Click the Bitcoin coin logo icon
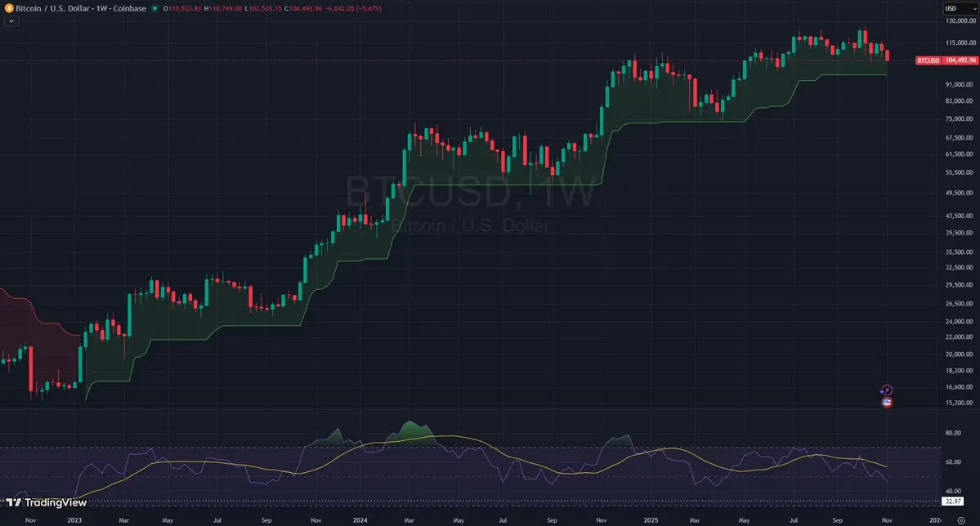This screenshot has height=526, width=980. pos(9,8)
